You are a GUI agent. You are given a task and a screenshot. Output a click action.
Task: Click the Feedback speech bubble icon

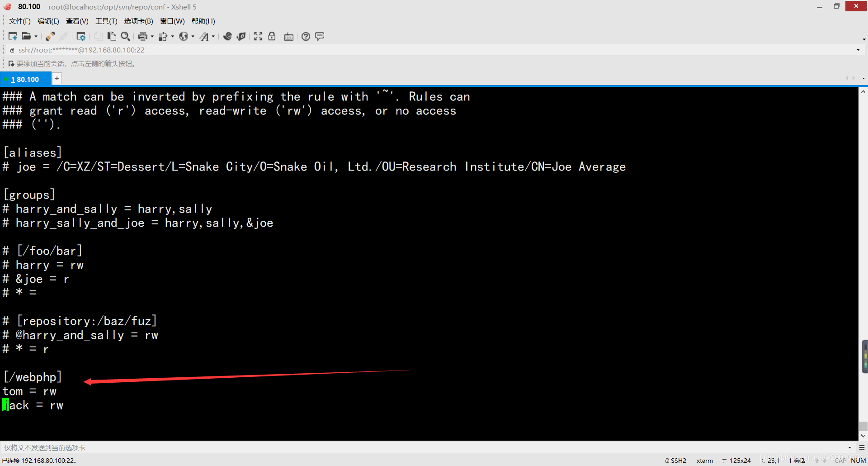[x=320, y=36]
